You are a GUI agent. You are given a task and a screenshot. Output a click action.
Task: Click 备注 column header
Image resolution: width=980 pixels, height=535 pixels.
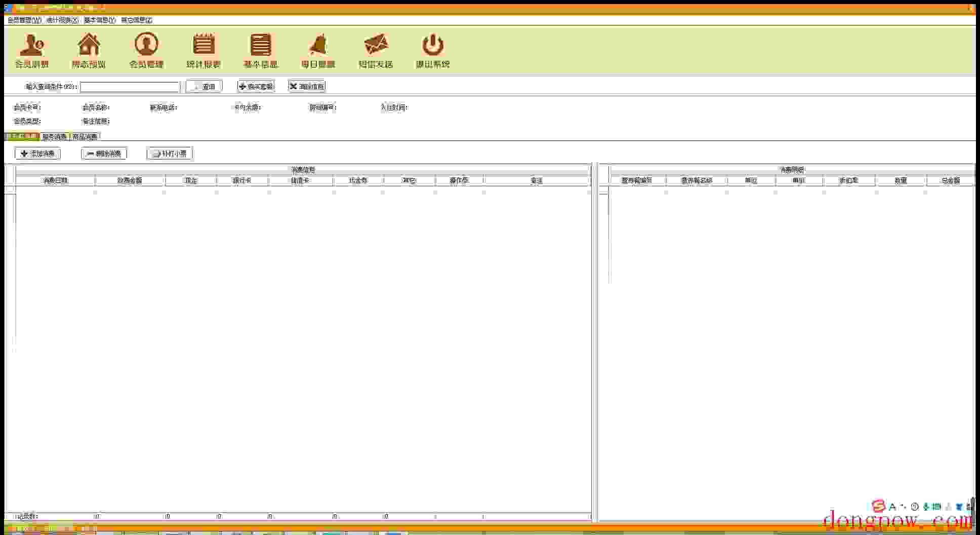tap(537, 180)
